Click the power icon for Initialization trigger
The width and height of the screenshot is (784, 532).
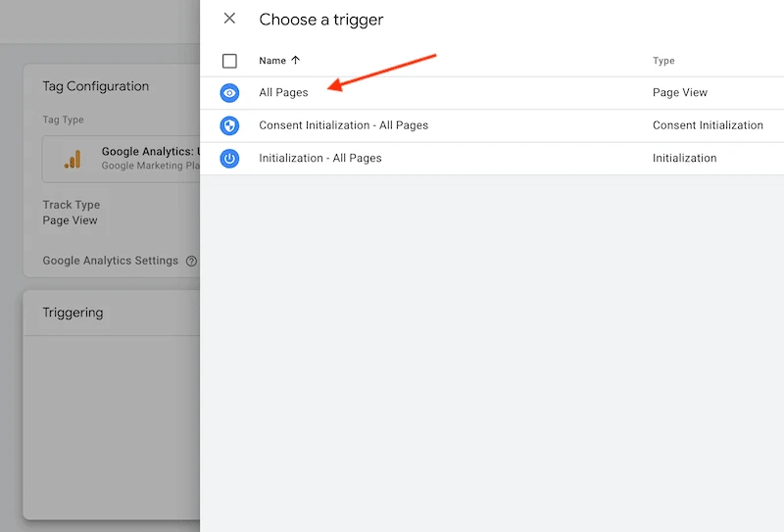pyautogui.click(x=229, y=159)
